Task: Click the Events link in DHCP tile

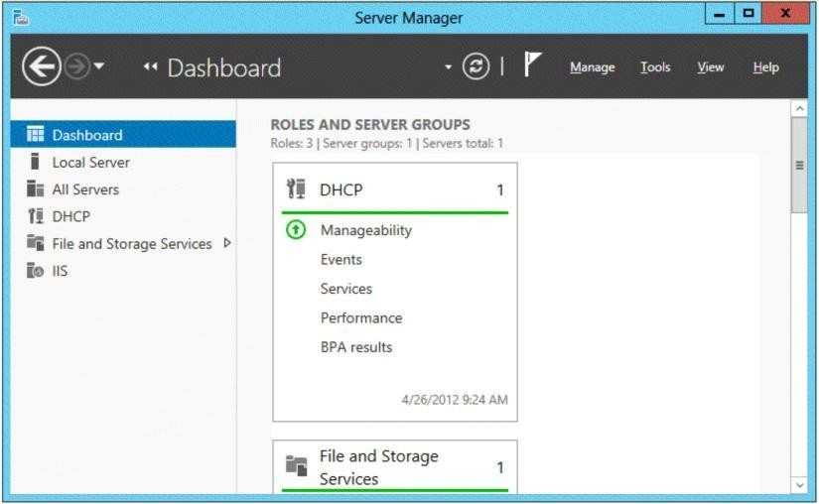Action: pos(341,259)
